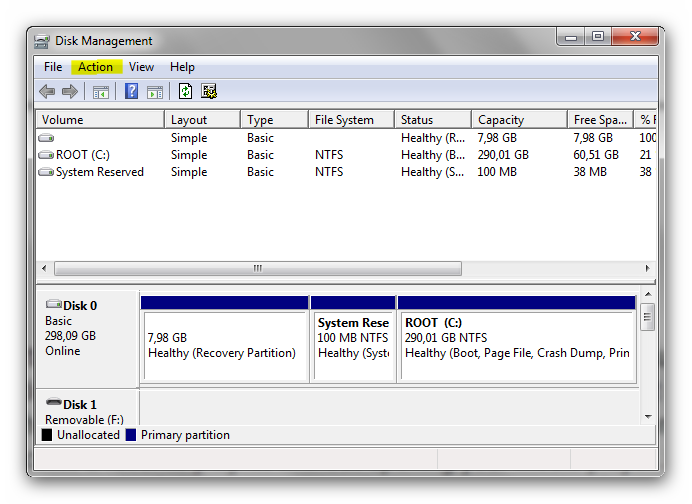Image resolution: width=692 pixels, height=504 pixels.
Task: Select the Disk 1 Removable (F:) panel
Action: (x=87, y=407)
